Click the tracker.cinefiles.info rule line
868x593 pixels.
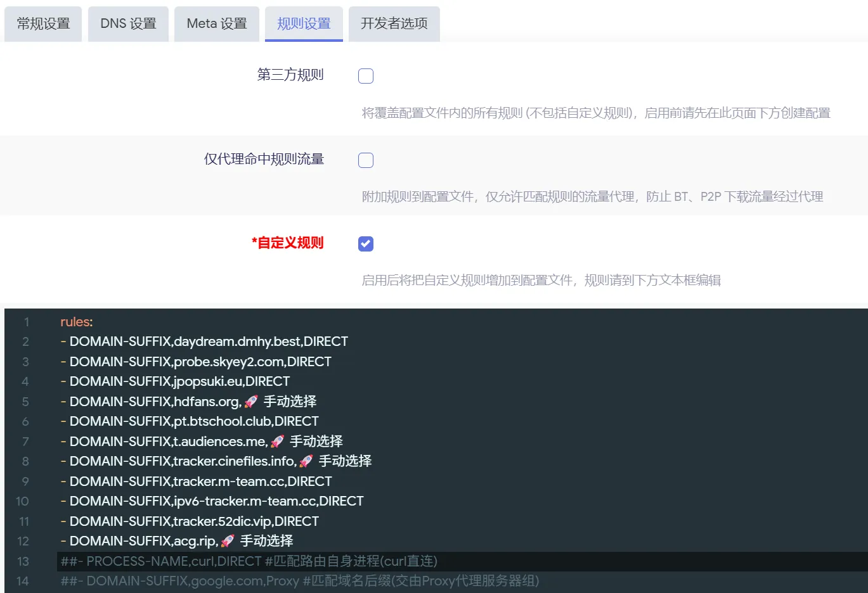point(216,461)
